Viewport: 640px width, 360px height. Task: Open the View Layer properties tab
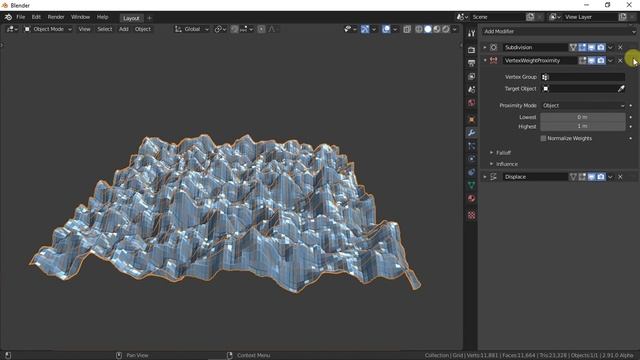click(x=471, y=76)
